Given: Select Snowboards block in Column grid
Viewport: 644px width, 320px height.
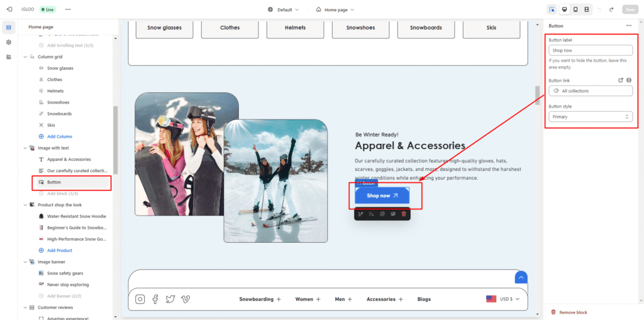Looking at the screenshot, I should [x=59, y=114].
